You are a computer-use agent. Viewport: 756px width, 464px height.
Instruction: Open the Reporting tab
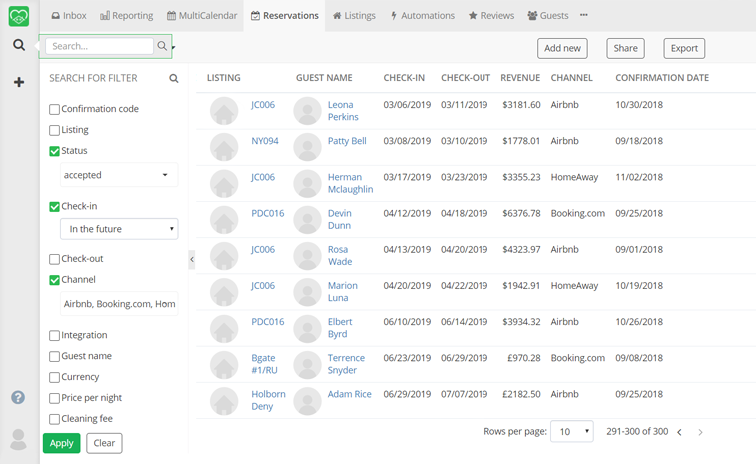126,15
